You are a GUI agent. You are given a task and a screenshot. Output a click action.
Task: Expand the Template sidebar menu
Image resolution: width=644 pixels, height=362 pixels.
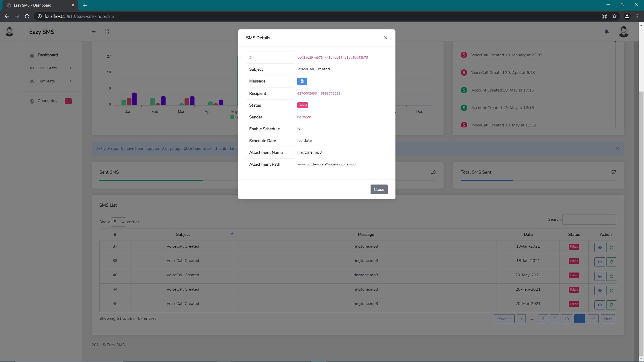(x=46, y=81)
